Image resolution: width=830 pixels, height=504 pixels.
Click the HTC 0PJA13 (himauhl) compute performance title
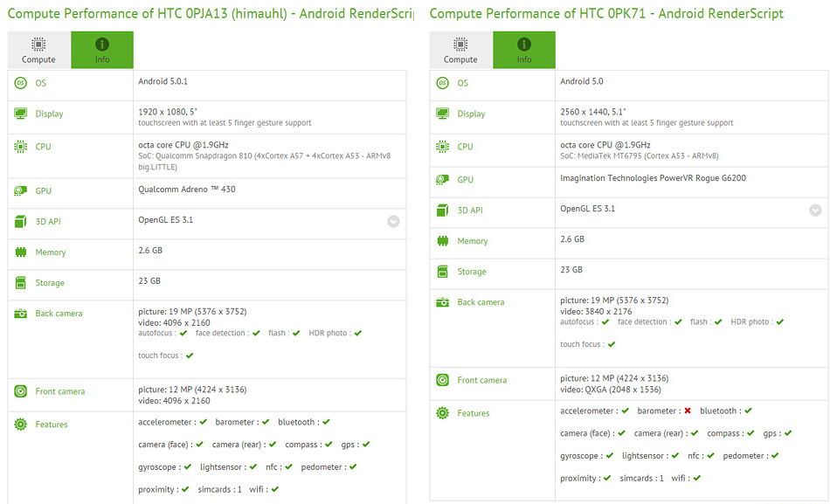[x=211, y=14]
